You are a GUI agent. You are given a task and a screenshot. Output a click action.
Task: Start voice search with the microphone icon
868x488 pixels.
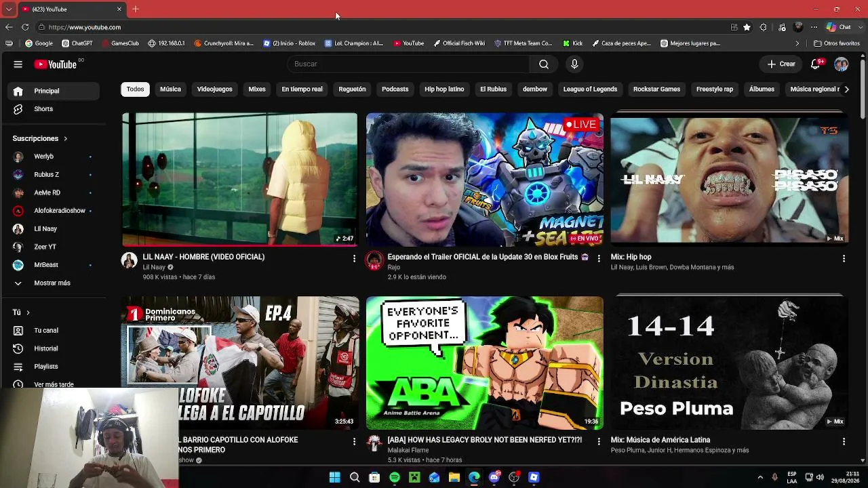[x=574, y=64]
